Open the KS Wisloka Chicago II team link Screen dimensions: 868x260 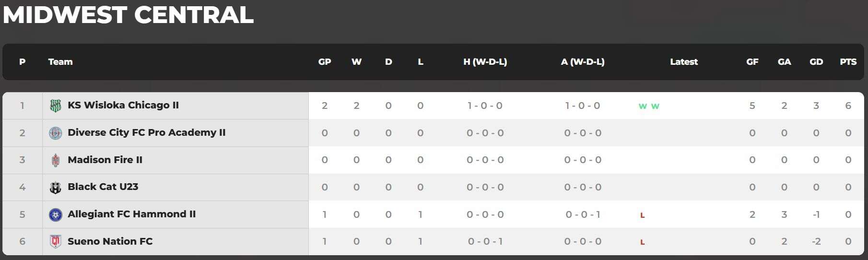tap(123, 105)
